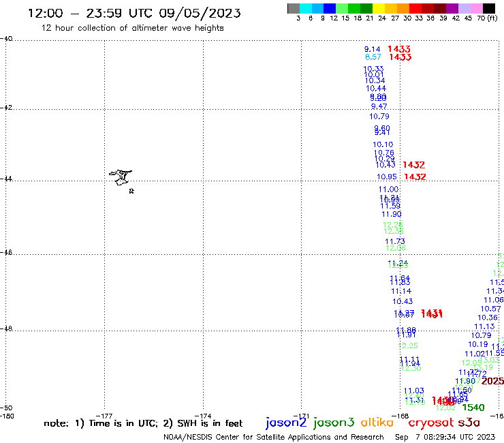This screenshot has width=504, height=443.
Task: Click the green wave height value '12.06'
Action: click(396, 248)
